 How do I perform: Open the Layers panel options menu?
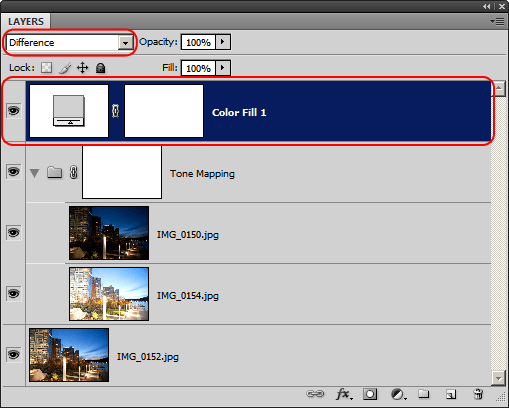coord(497,22)
